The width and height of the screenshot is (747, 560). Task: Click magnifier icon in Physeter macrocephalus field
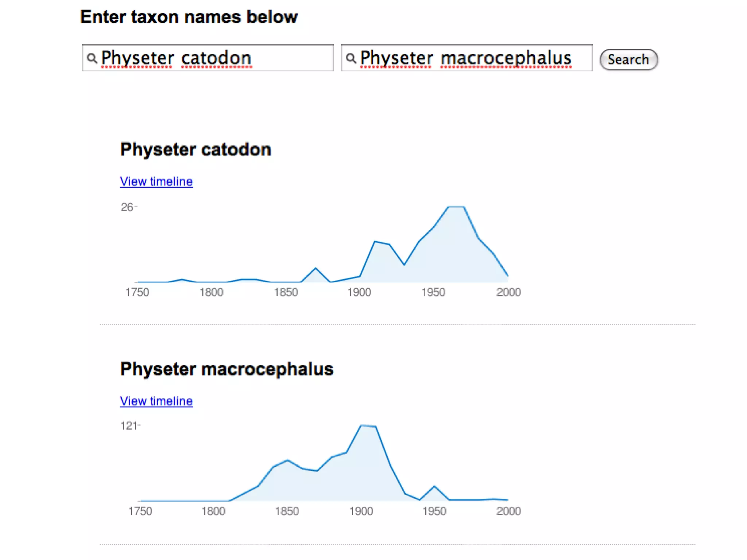pos(351,58)
